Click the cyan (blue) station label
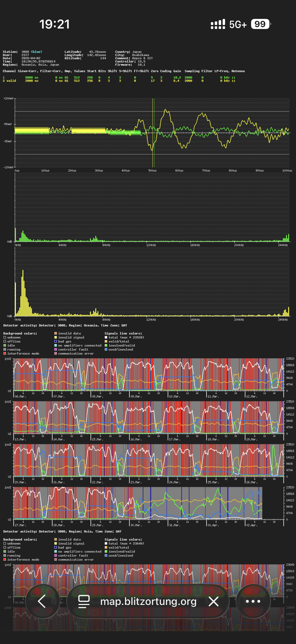 coord(37,52)
